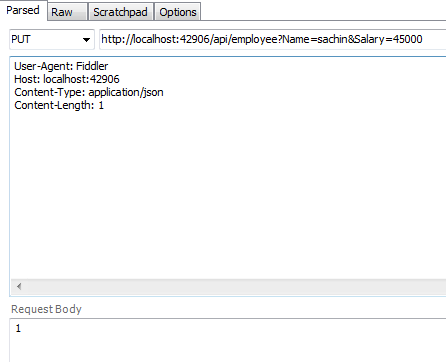Click the left arrow of horizontal scrollbar

(x=19, y=286)
